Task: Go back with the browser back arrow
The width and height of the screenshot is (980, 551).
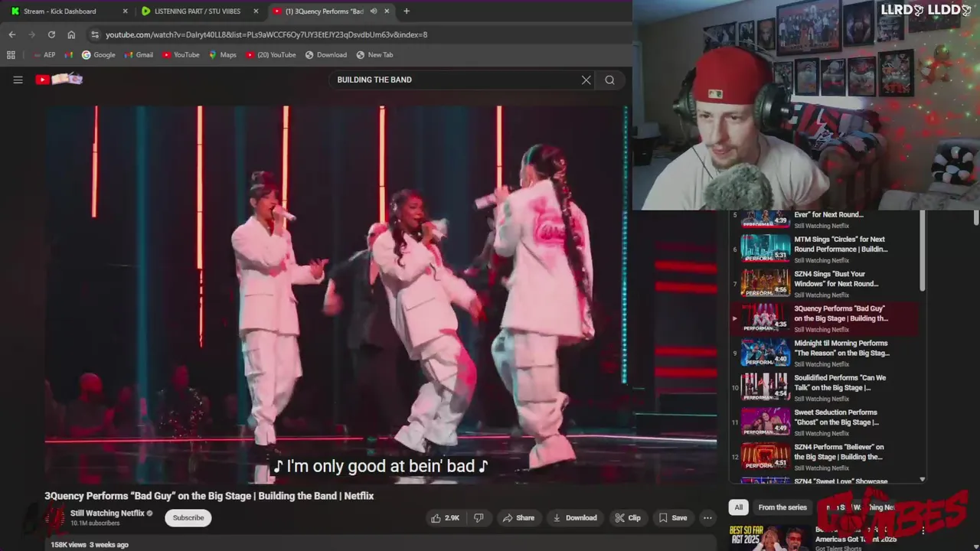Action: click(x=11, y=34)
